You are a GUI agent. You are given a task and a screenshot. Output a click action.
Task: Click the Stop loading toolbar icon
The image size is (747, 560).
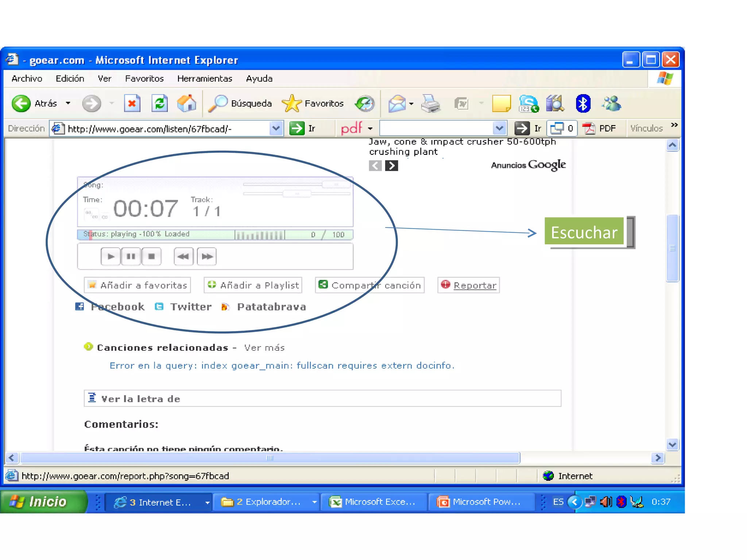point(132,104)
